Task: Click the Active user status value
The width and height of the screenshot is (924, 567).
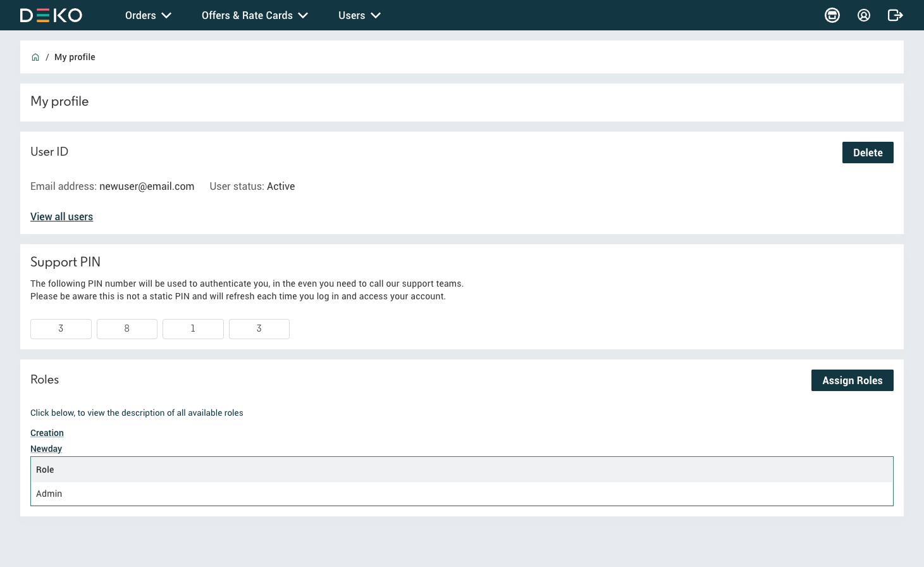Action: pos(281,186)
